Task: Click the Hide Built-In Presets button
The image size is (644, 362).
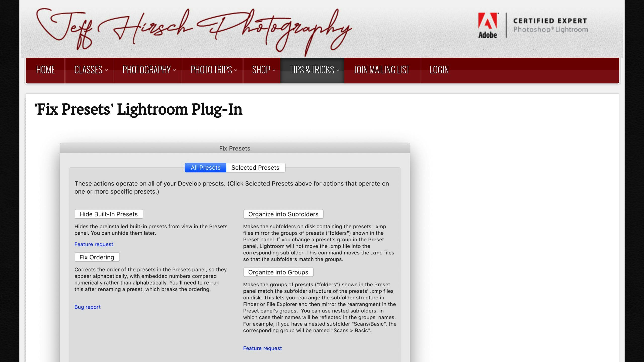Action: point(108,214)
